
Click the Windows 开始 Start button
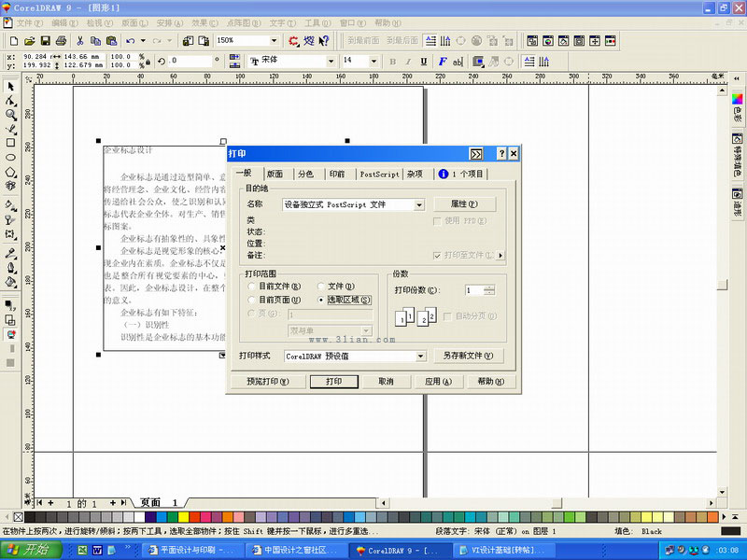31,550
